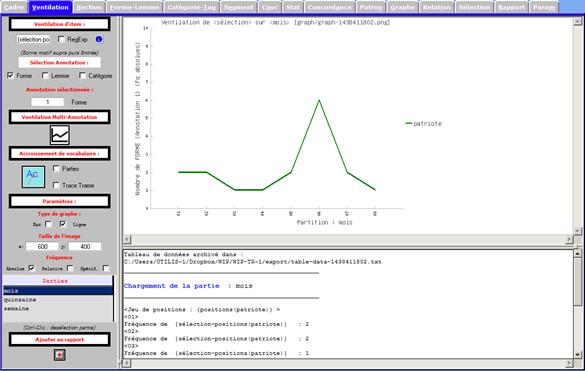This screenshot has height=371, width=585.
Task: Tick the Lemme annotation checkbox
Action: tap(45, 76)
